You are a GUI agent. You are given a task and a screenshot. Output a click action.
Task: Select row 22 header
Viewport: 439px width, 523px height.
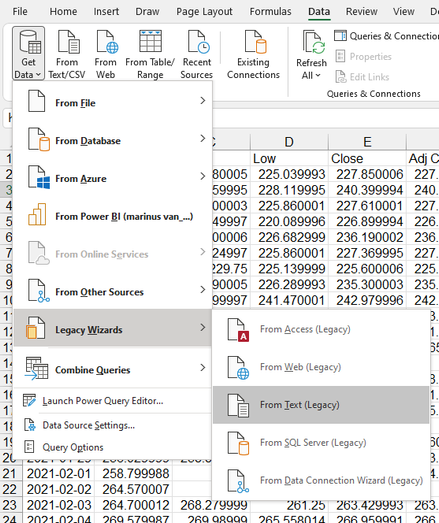(x=10, y=489)
